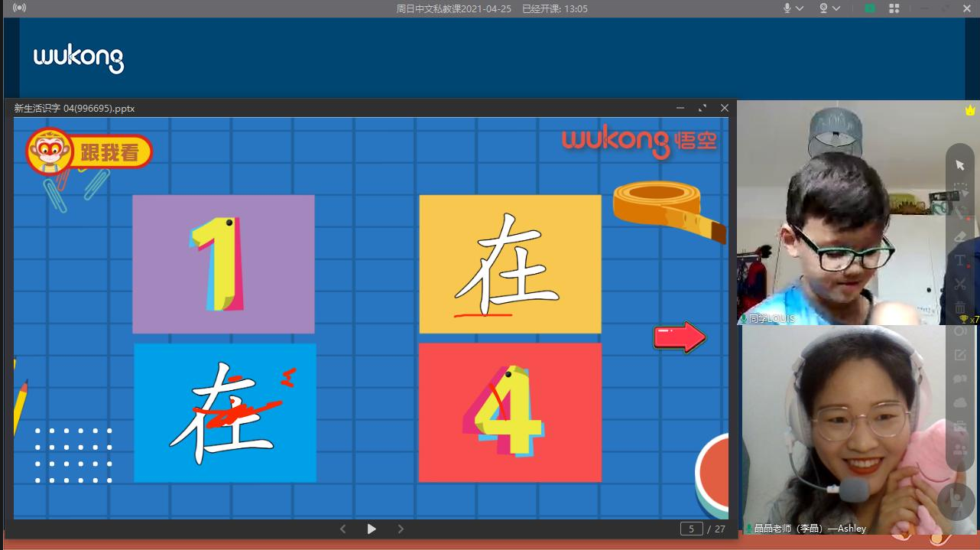Image resolution: width=980 pixels, height=550 pixels.
Task: Expand the camera options dropdown arrow
Action: click(x=836, y=8)
